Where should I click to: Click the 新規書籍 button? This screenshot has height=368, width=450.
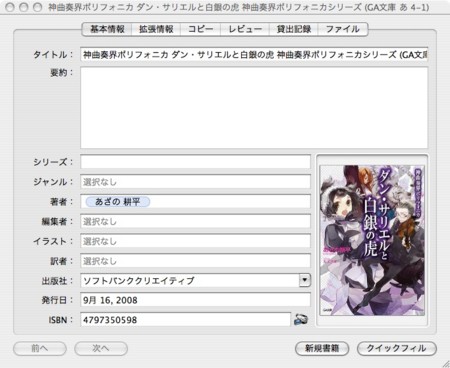click(x=322, y=348)
